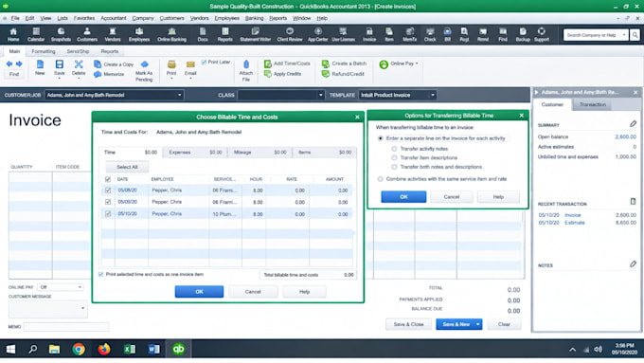
Task: Open the Customer Message dropdown
Action: (x=83, y=308)
